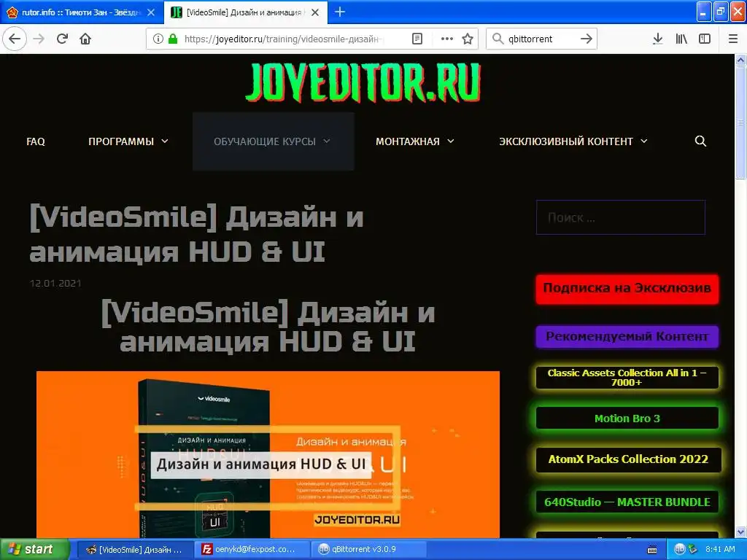The image size is (747, 560).
Task: Open the downloads panel
Action: click(657, 39)
